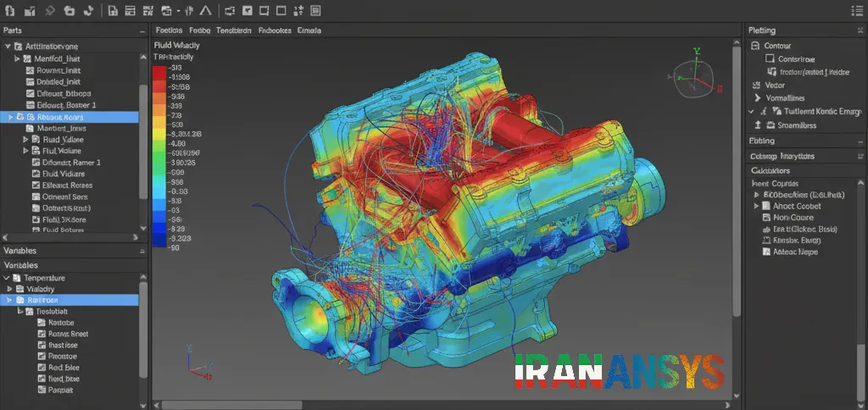Click the last list-panel icon in the main toolbar

[315, 10]
